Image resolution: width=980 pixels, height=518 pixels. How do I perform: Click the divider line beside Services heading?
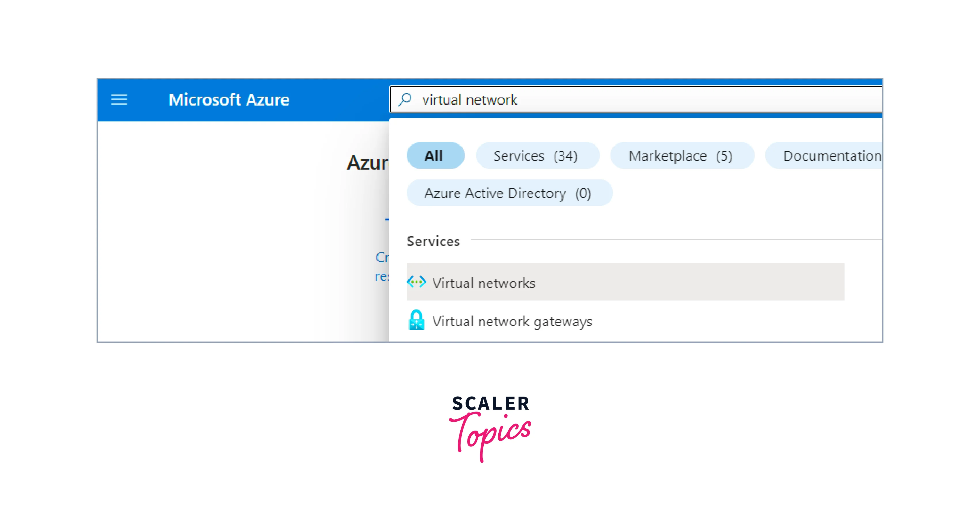[676, 239]
